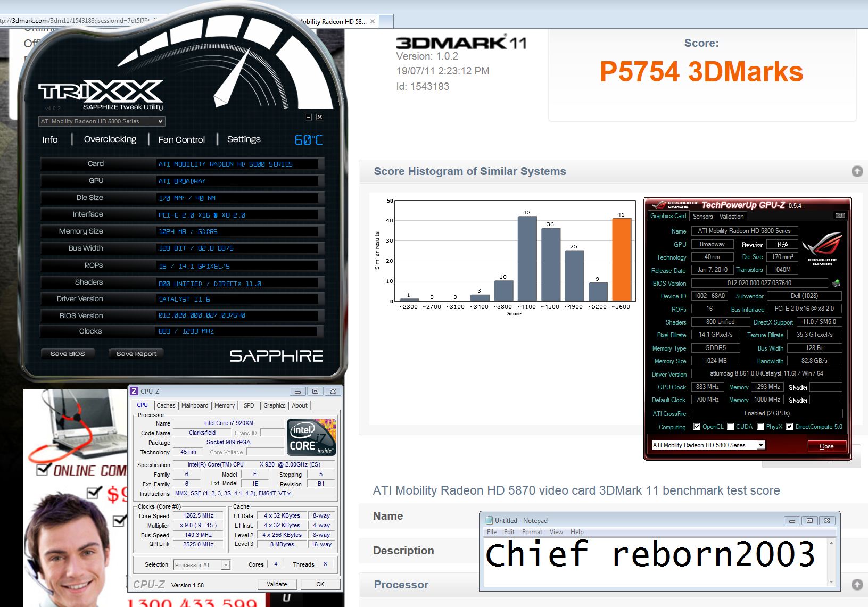The width and height of the screenshot is (868, 607).
Task: Open the TRIXX Fan Control tab
Action: pos(181,139)
